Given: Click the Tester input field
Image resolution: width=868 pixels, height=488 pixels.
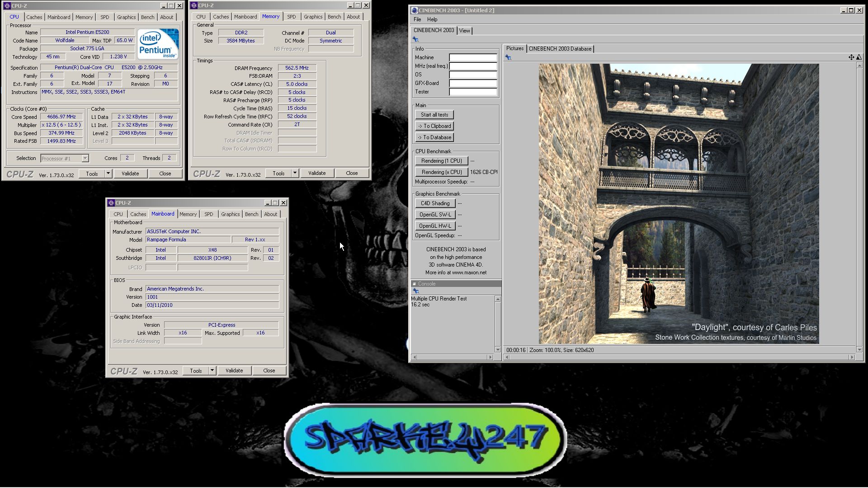Looking at the screenshot, I should point(473,92).
